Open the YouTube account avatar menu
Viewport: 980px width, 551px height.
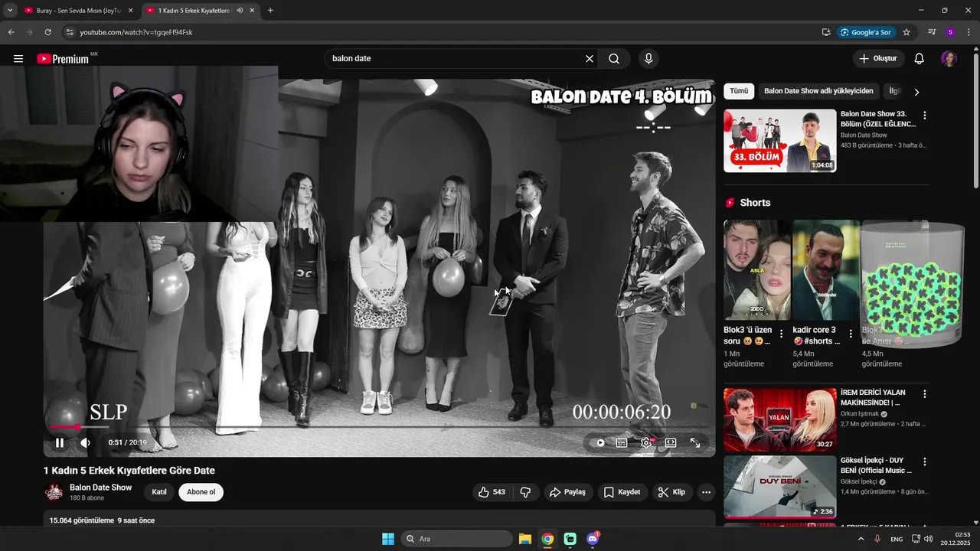[949, 59]
